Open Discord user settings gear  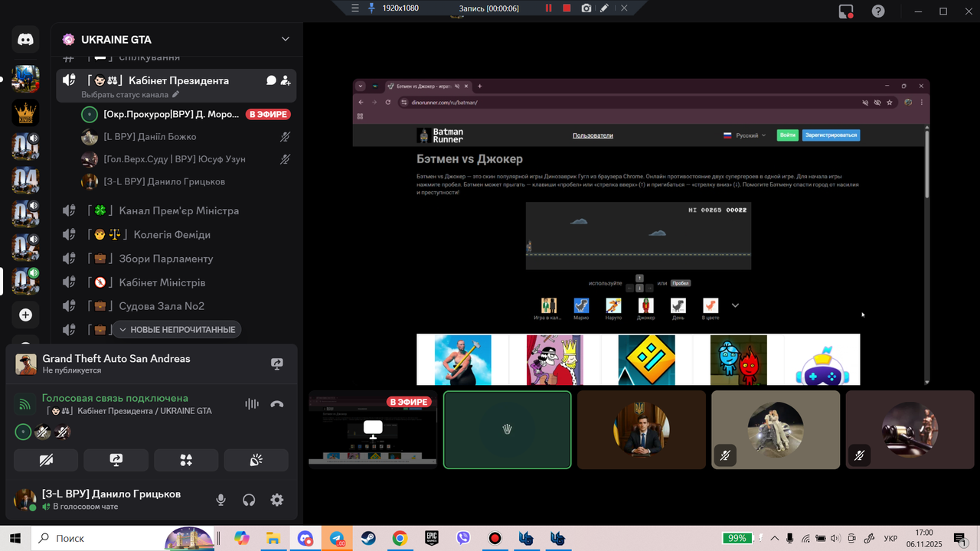(x=277, y=500)
